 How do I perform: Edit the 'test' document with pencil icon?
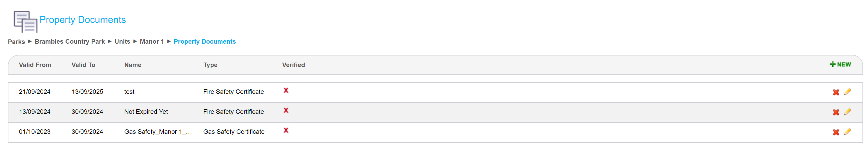click(x=847, y=92)
